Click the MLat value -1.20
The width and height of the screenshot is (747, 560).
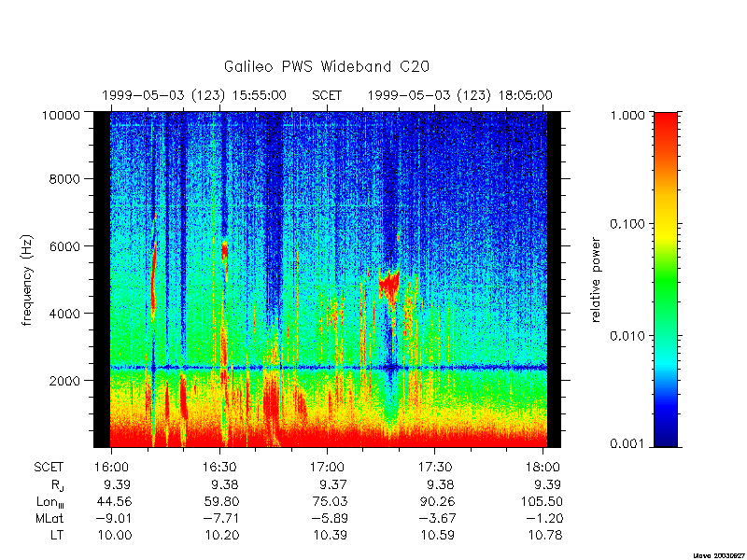pos(543,518)
